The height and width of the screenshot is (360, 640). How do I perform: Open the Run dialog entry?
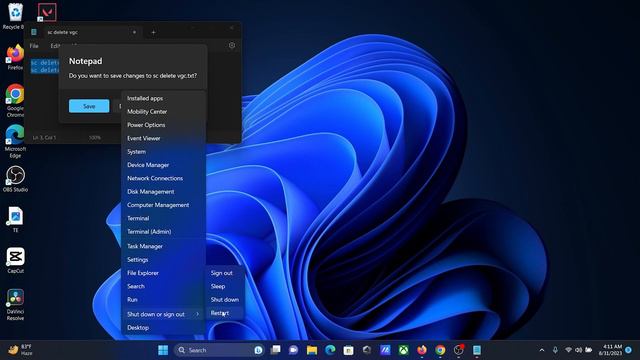pyautogui.click(x=163, y=300)
